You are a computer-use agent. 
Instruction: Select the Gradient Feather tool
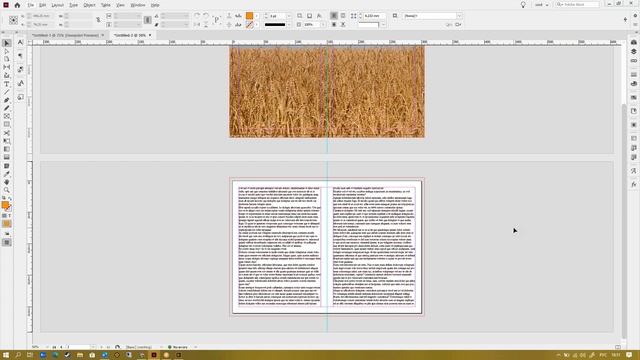7,157
